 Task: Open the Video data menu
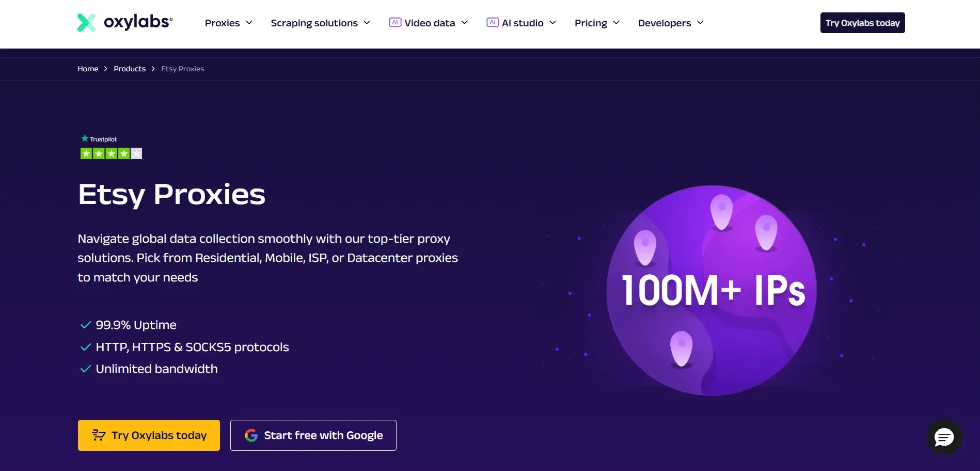click(x=429, y=23)
